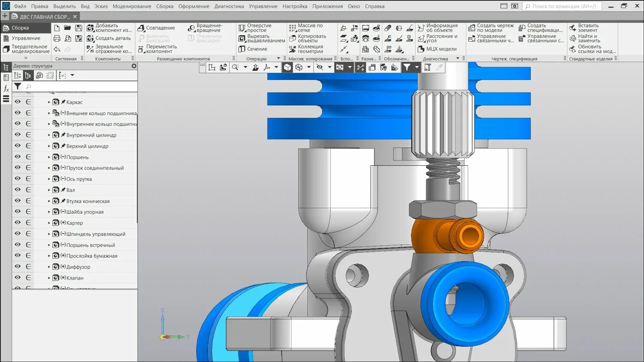The width and height of the screenshot is (644, 362).
Task: Open dropdown arrow beside tree display options
Action: 72,75
